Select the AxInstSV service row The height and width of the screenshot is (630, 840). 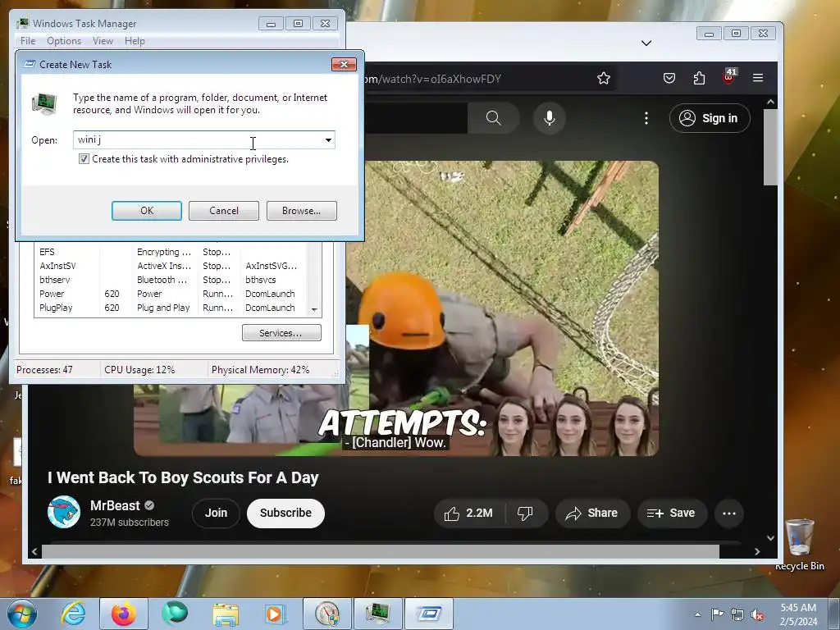click(x=171, y=266)
